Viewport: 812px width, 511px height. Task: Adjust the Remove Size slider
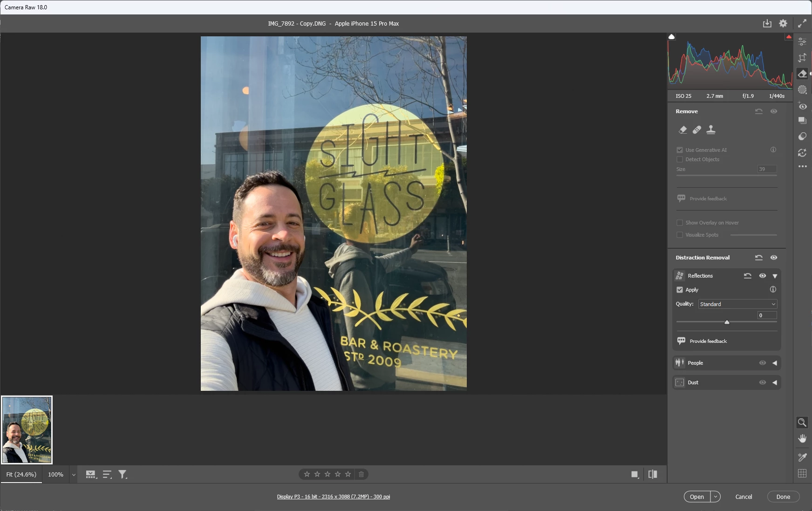point(727,175)
